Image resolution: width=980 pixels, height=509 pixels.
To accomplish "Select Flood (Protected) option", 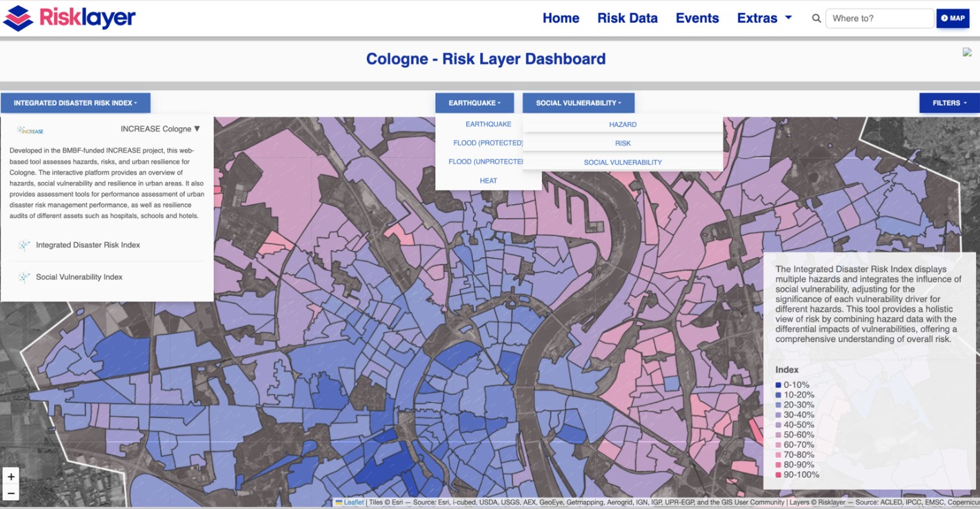I will pyautogui.click(x=488, y=143).
